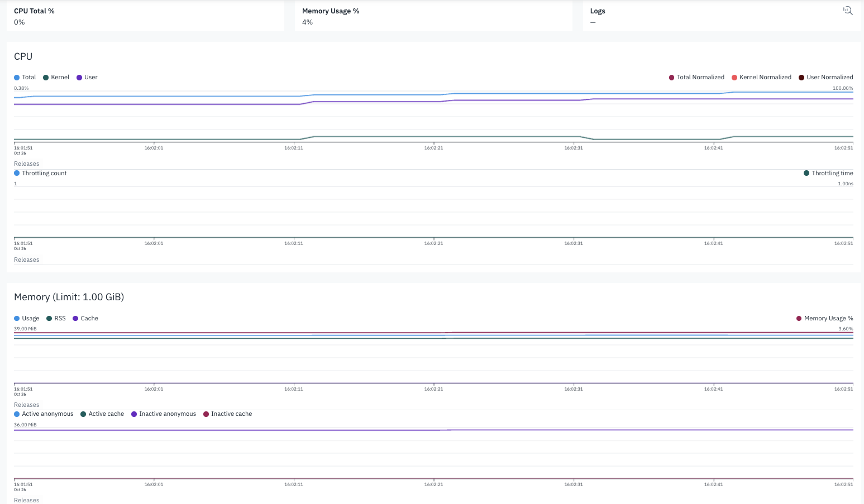
Task: Click the Usage legend dot in Memory chart
Action: tap(16, 318)
